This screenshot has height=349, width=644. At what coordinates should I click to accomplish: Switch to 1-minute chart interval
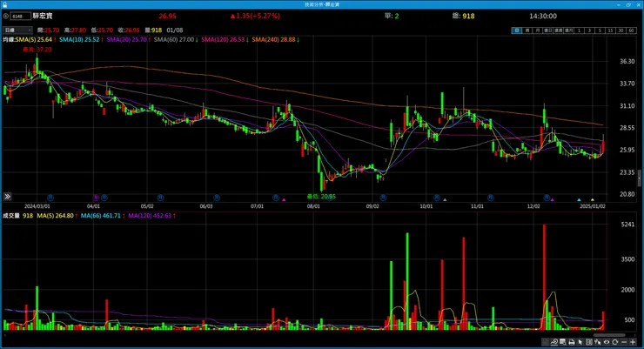(579, 30)
